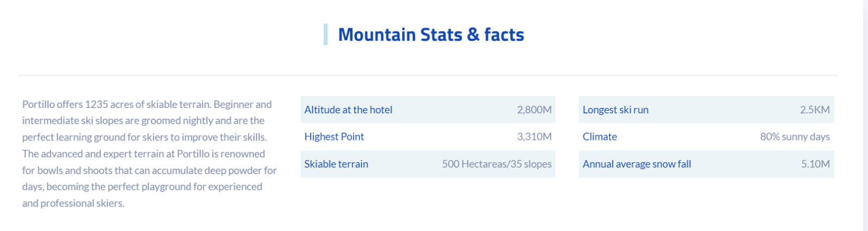Click the 2.5KM value

[815, 110]
